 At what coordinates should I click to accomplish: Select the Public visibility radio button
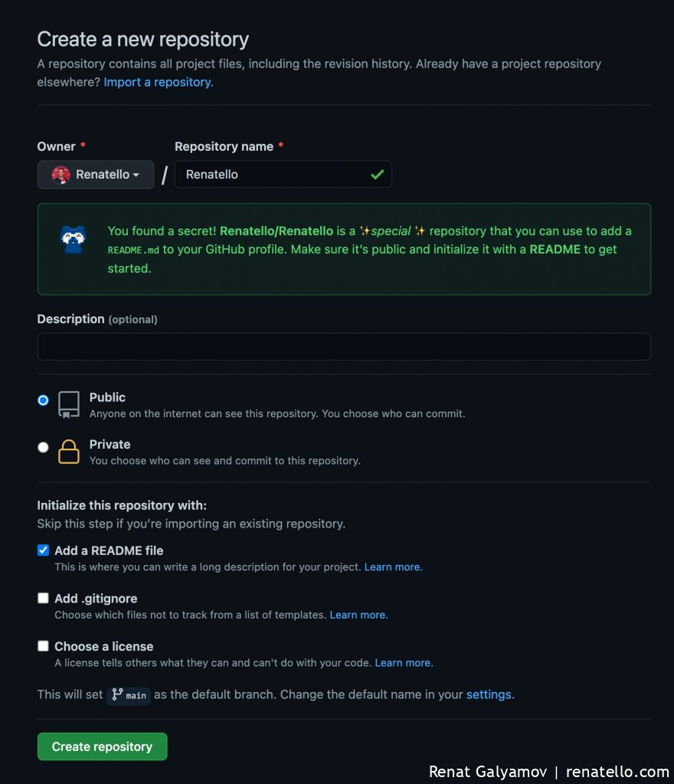pyautogui.click(x=43, y=400)
